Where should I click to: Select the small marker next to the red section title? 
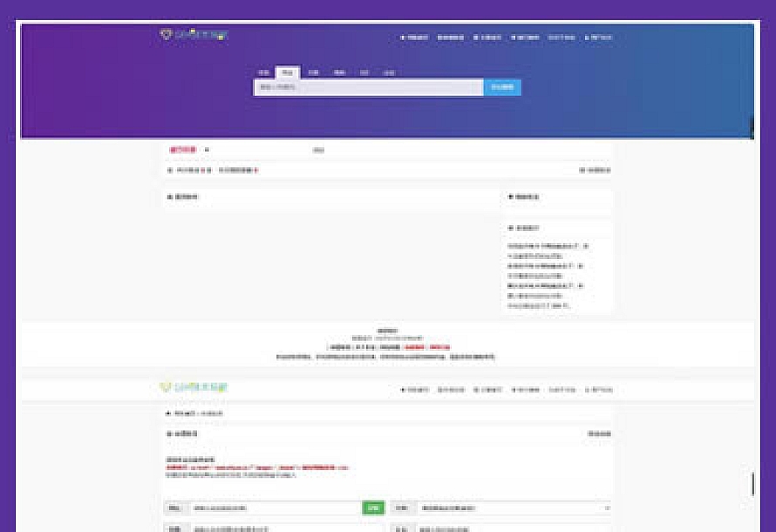tap(204, 148)
